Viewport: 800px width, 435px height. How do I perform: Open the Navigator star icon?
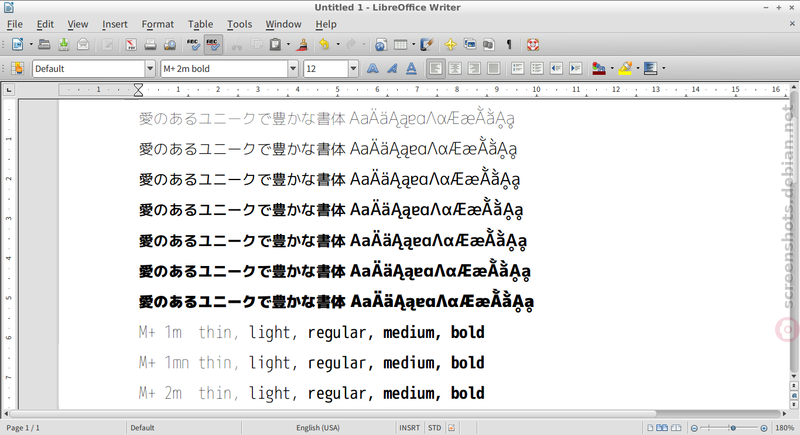(451, 45)
